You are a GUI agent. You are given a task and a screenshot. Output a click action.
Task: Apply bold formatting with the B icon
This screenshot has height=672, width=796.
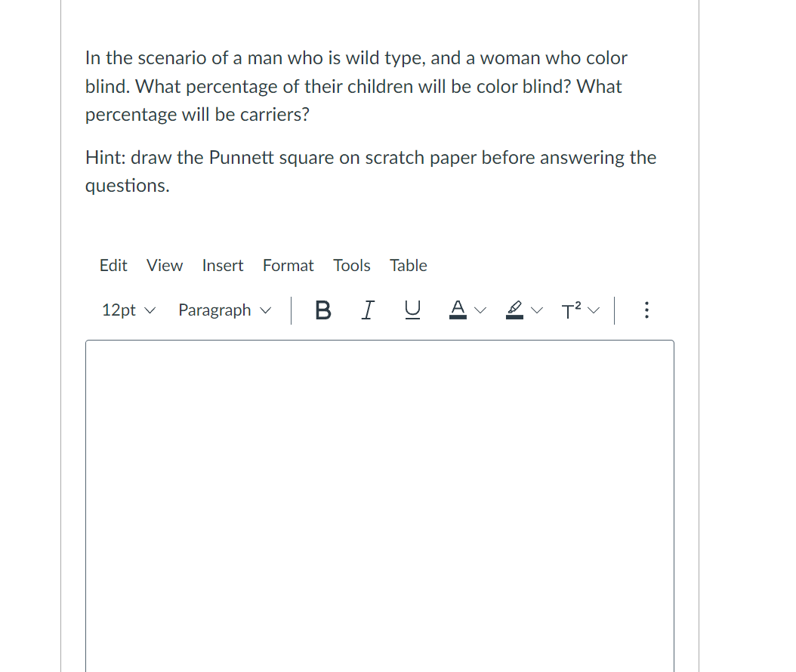coord(322,310)
